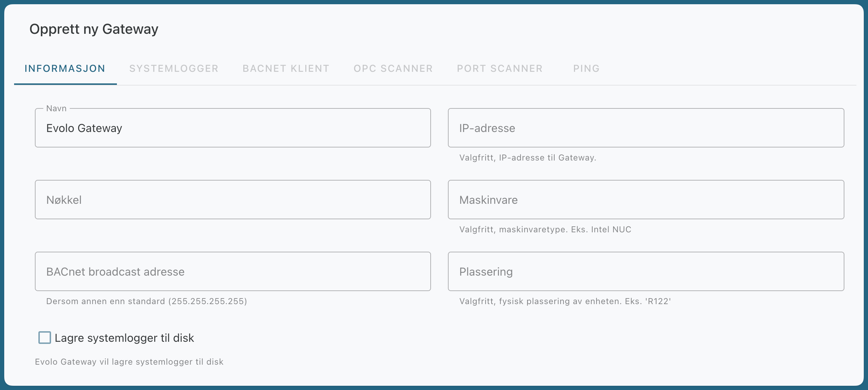Screen dimensions: 868x390
Task: Click the Evolo Gateway disk logging description
Action: coord(129,362)
